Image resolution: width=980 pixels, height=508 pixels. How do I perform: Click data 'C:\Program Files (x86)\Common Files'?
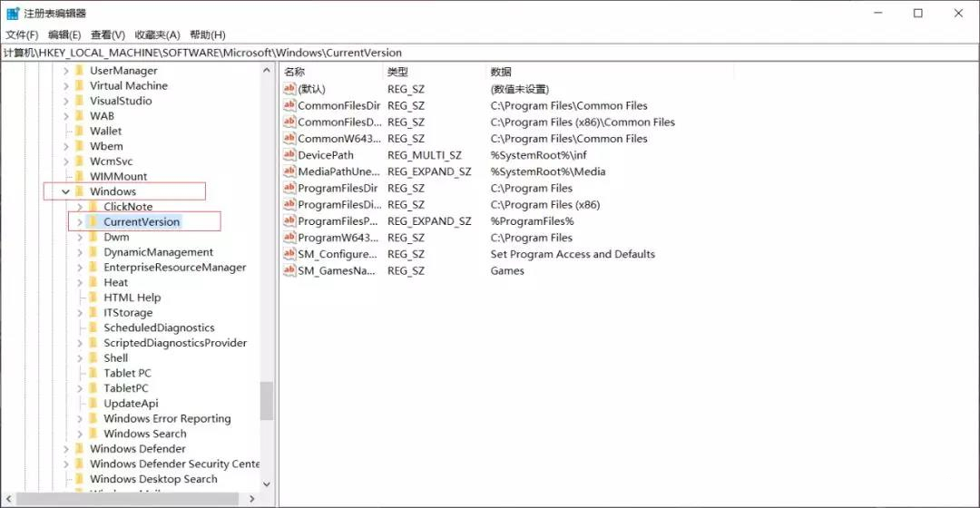click(583, 122)
